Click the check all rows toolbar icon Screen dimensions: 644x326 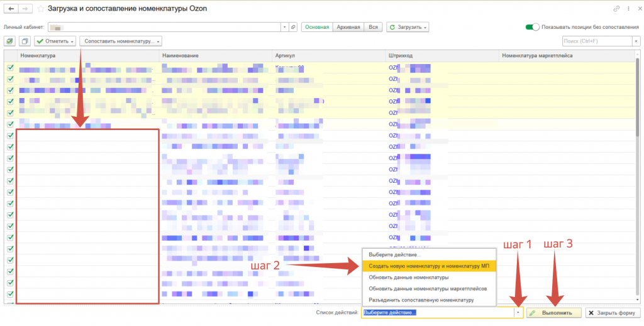9,41
